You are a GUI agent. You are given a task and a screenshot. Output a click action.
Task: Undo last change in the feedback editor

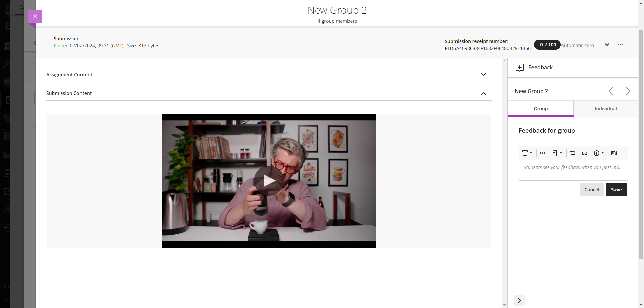pos(572,153)
